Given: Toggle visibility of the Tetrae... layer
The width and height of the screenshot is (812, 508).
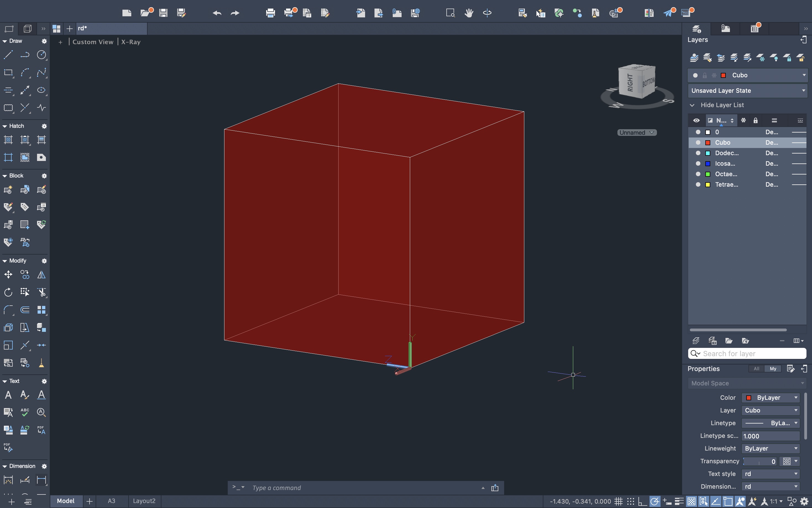Looking at the screenshot, I should tap(698, 184).
